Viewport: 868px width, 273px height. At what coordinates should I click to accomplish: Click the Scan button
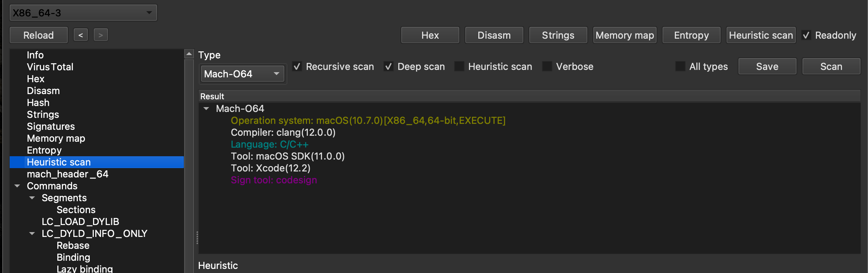pyautogui.click(x=831, y=66)
